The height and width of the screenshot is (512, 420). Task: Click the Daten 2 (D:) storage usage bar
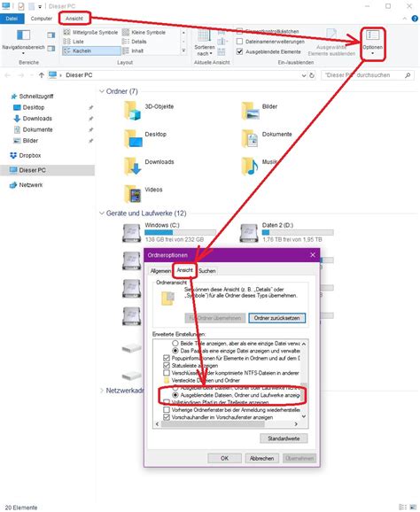click(x=298, y=232)
